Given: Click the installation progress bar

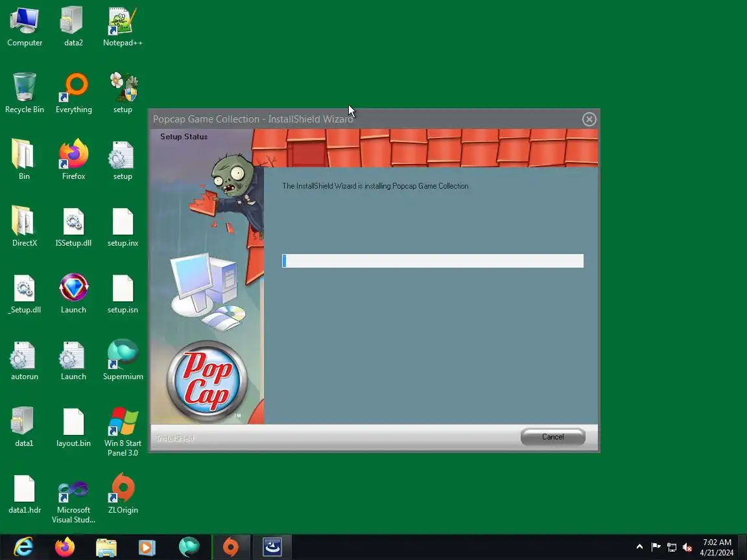Looking at the screenshot, I should (433, 261).
